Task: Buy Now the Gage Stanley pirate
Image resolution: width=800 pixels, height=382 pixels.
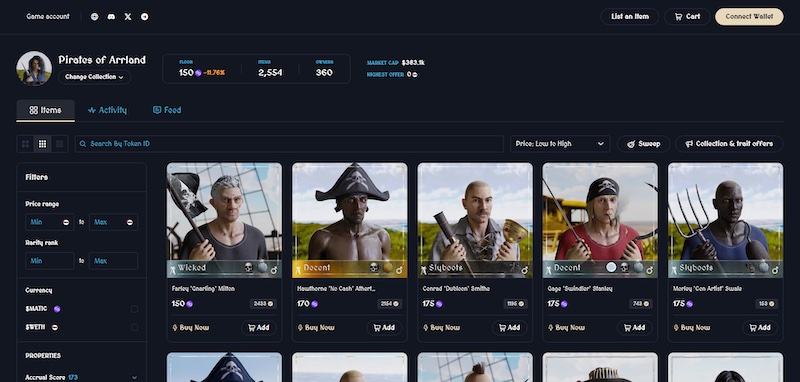Action: point(567,327)
